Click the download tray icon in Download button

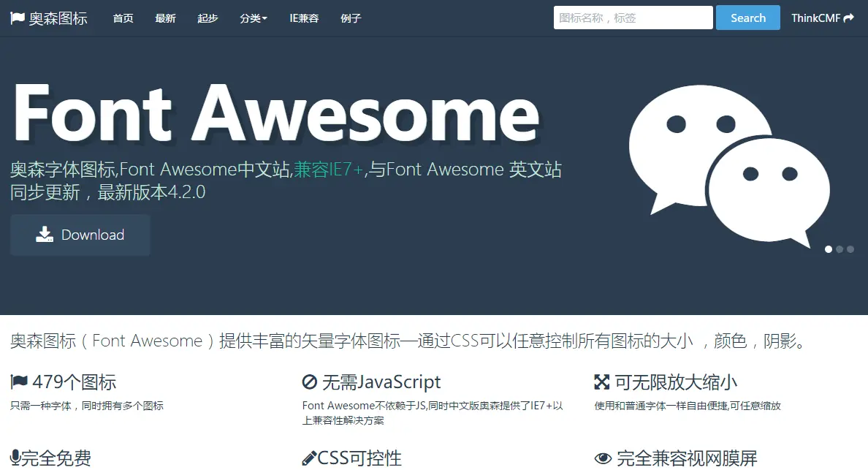(x=45, y=235)
